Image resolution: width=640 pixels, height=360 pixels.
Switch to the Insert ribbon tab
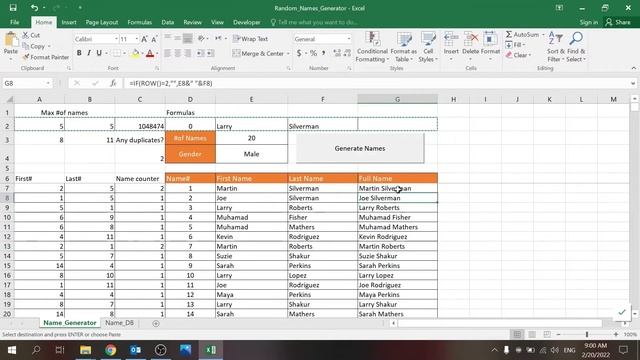pyautogui.click(x=69, y=22)
